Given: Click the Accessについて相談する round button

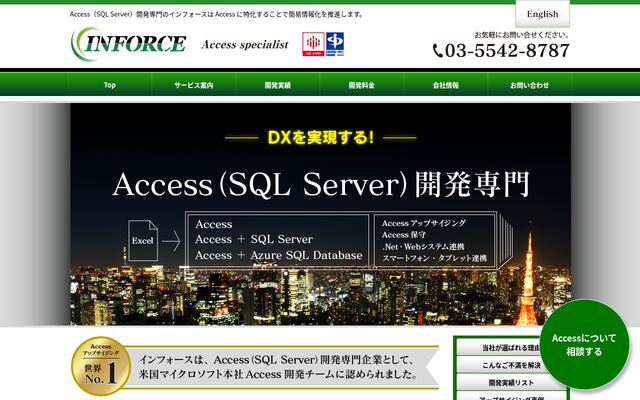Looking at the screenshot, I should [584, 344].
